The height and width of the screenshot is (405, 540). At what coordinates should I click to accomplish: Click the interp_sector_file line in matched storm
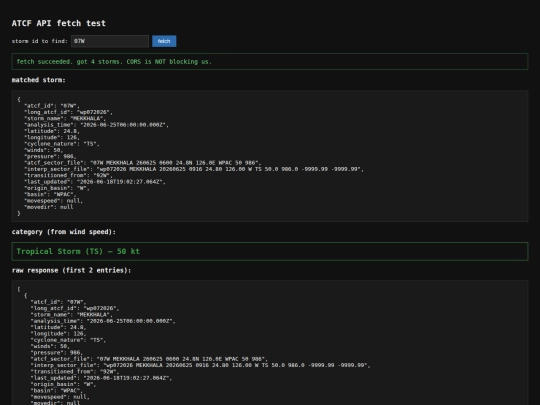[194, 169]
